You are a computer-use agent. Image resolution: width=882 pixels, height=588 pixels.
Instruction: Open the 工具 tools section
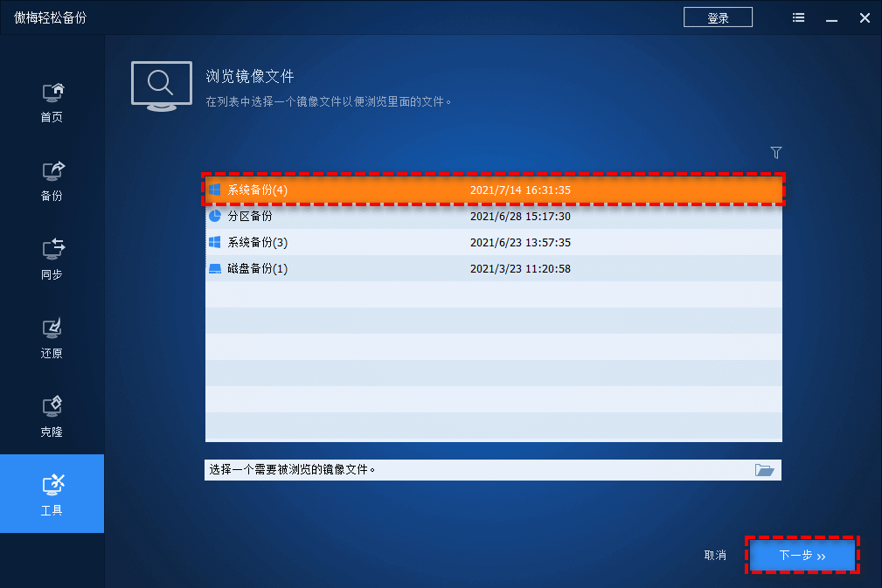[52, 494]
